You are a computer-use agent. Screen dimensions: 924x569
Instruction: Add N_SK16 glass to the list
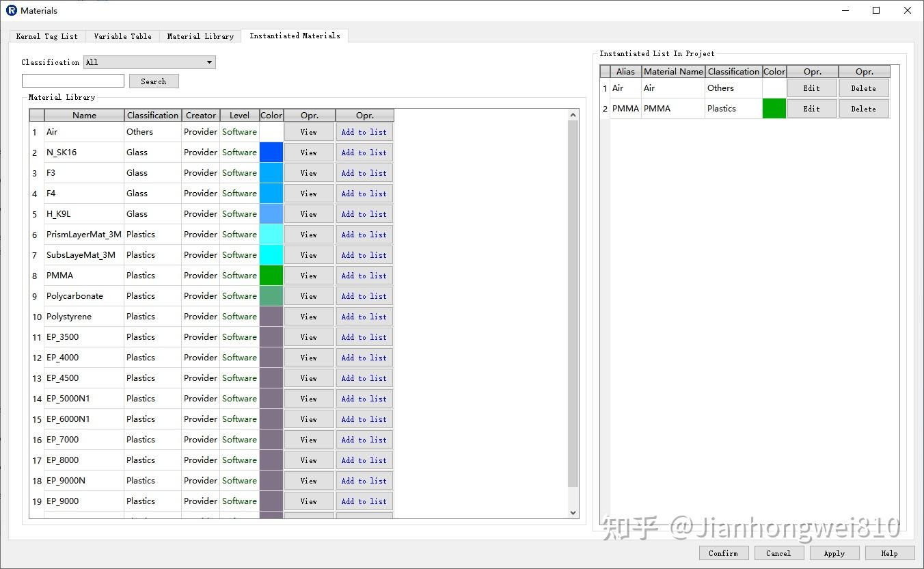tap(364, 152)
